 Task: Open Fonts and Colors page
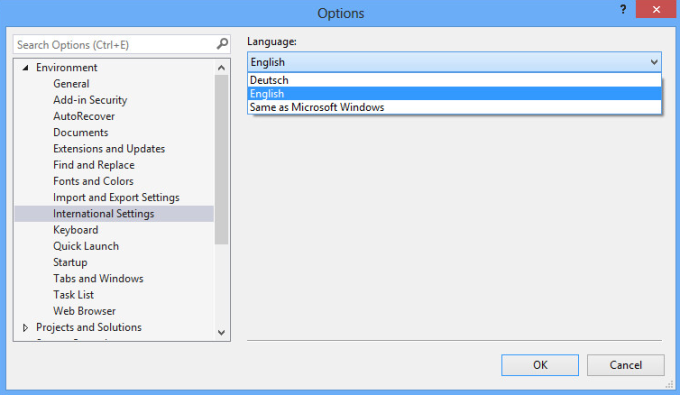pos(93,181)
